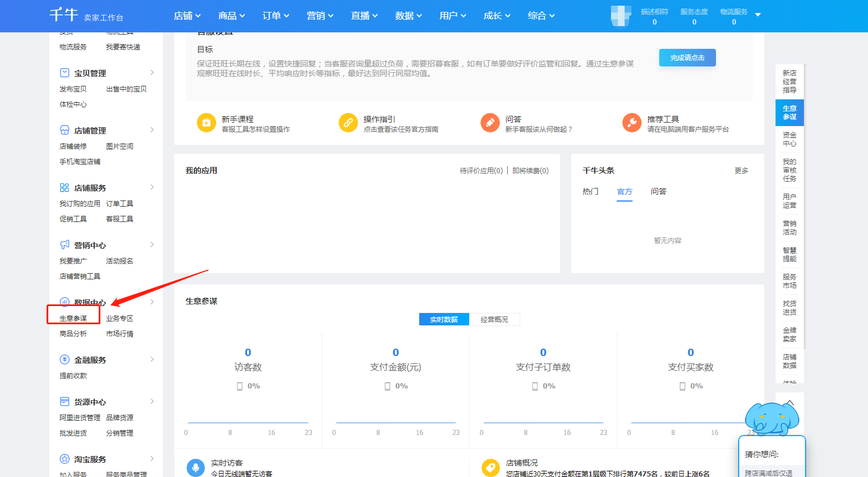Screen dimensions: 868x477
Task: Expand the 商品 top menu
Action: (x=231, y=16)
